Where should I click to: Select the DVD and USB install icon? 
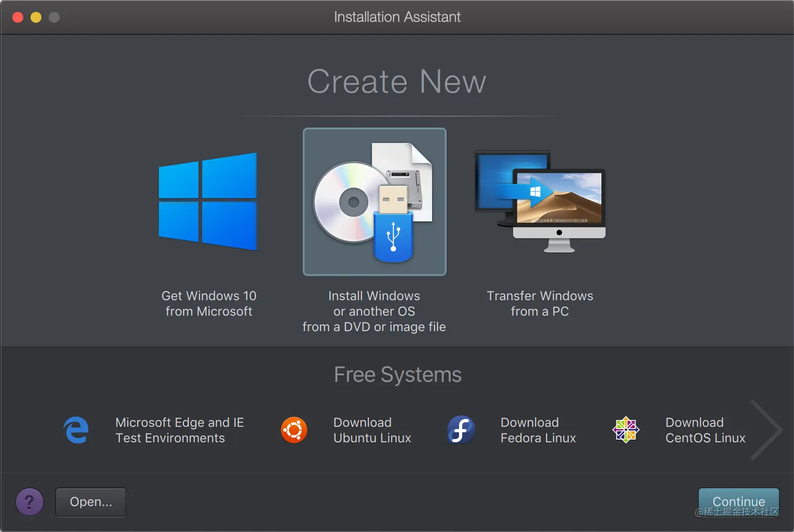click(x=374, y=202)
